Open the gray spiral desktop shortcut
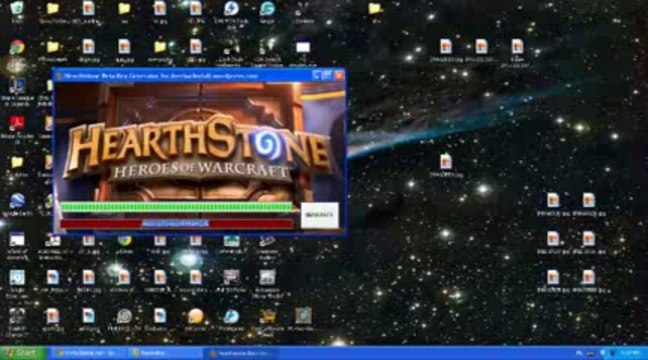 [x=124, y=317]
